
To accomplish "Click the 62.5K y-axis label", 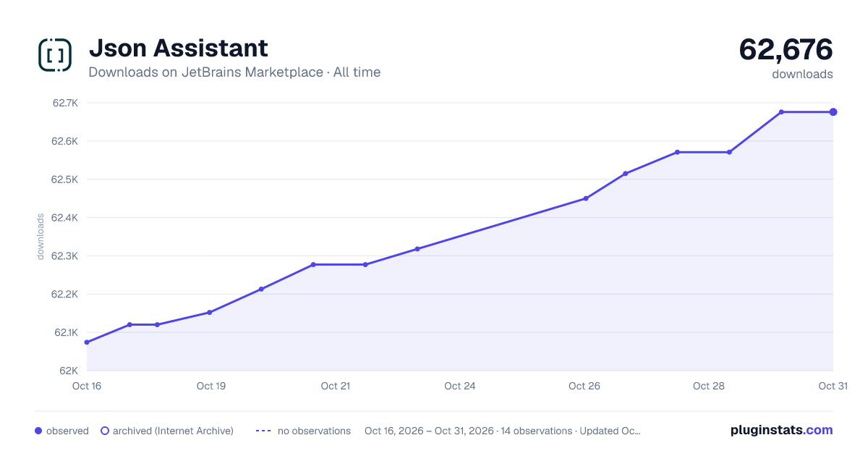I will click(65, 180).
